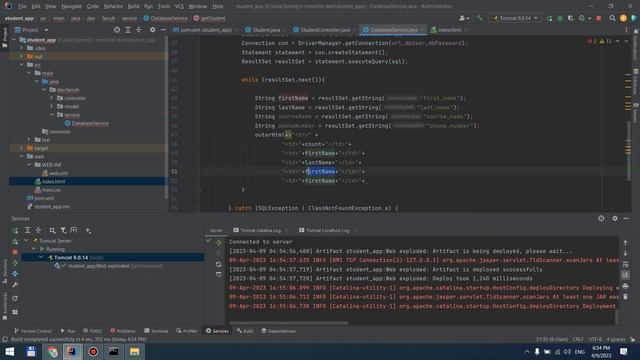The width and height of the screenshot is (640, 360).
Task: Click Run with Coverage icon
Action: point(571,18)
